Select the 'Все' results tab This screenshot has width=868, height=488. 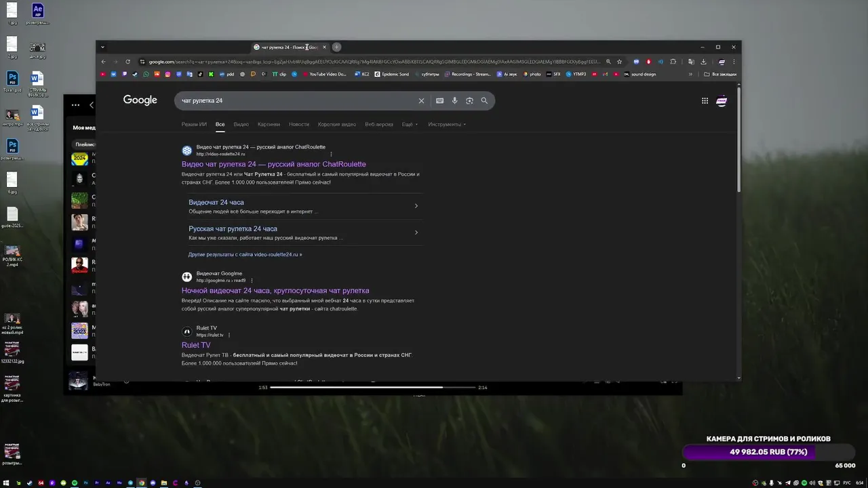pos(220,124)
